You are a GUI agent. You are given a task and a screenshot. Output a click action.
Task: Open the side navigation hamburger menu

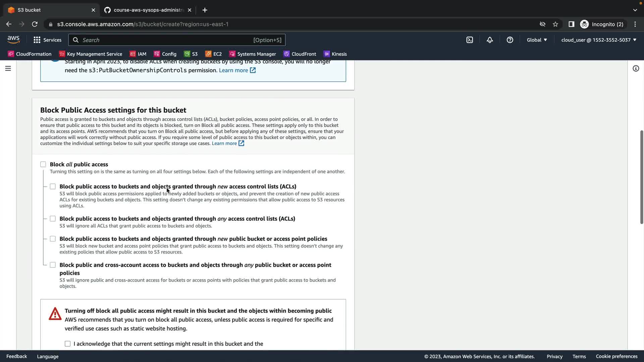click(8, 68)
